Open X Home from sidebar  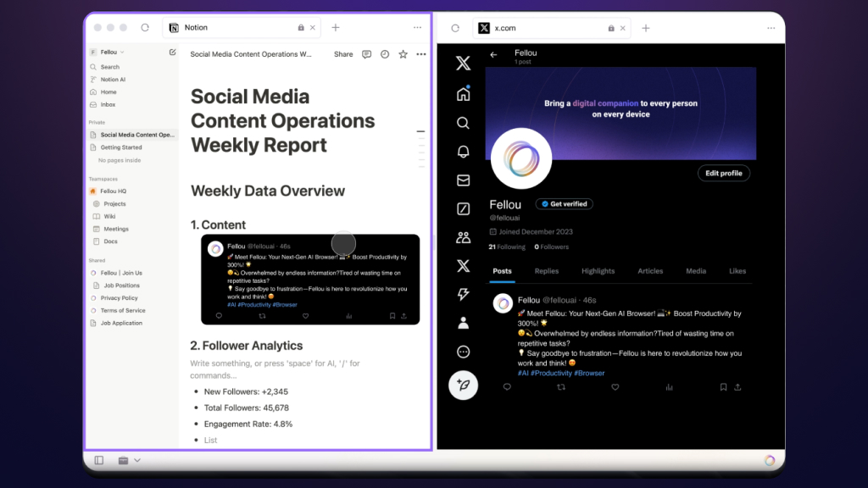[x=463, y=93]
